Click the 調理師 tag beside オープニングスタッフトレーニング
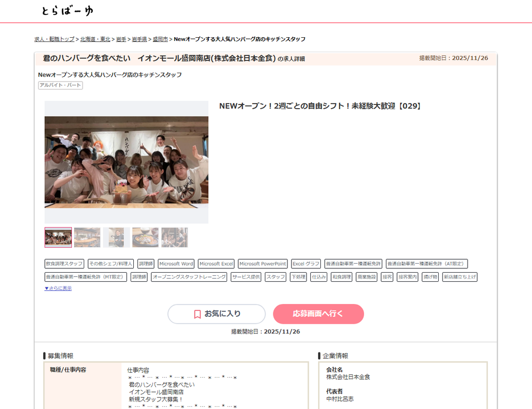Image resolution: width=532 pixels, height=409 pixels. 139,277
